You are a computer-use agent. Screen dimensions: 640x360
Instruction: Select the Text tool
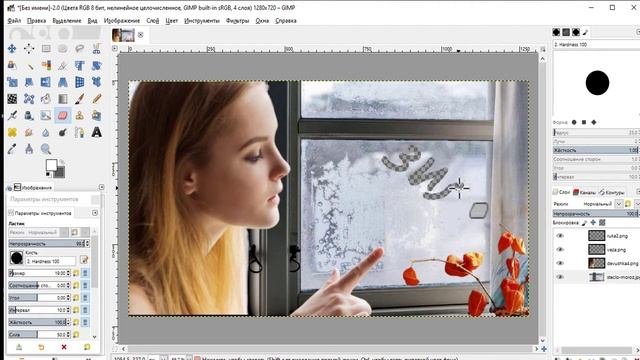point(96,132)
